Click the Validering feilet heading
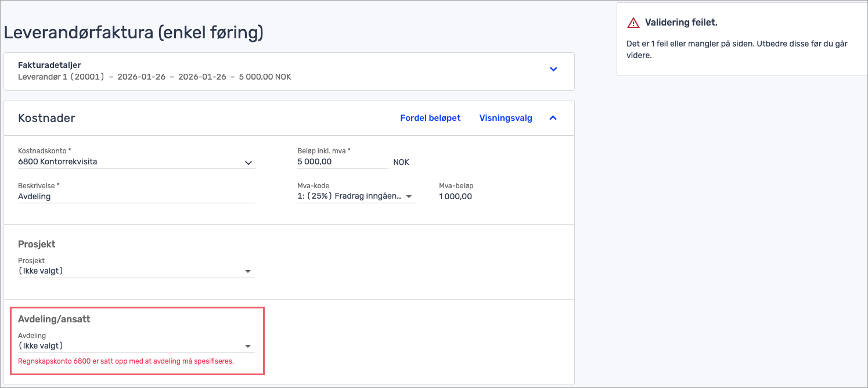The height and width of the screenshot is (388, 868). [681, 23]
